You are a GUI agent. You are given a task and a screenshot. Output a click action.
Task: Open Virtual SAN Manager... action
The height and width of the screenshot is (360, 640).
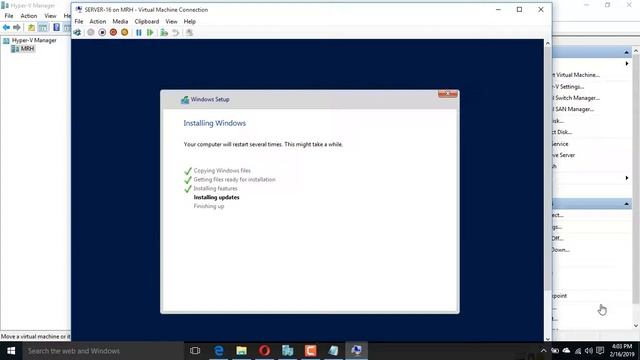[573, 109]
